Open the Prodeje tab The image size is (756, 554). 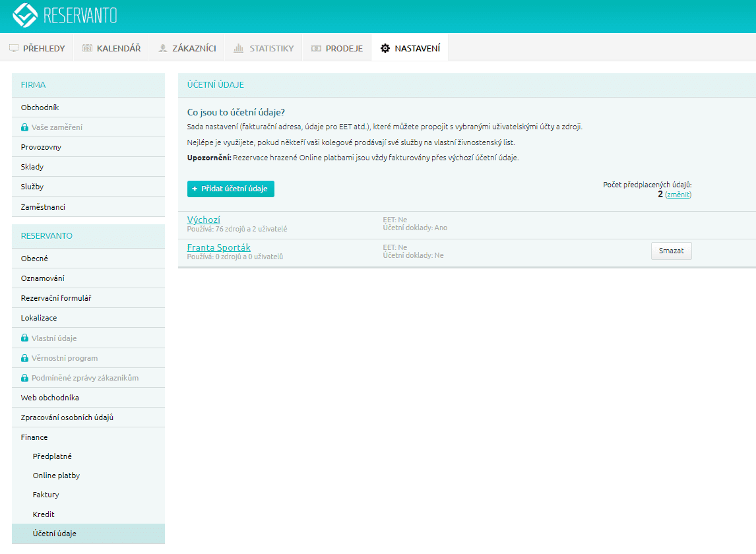pos(336,48)
